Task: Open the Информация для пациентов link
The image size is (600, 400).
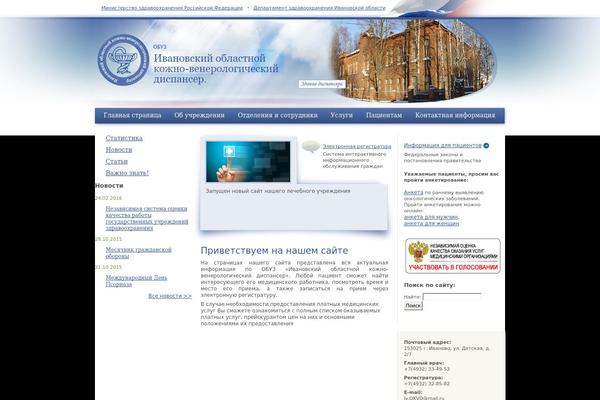Action: [x=443, y=145]
